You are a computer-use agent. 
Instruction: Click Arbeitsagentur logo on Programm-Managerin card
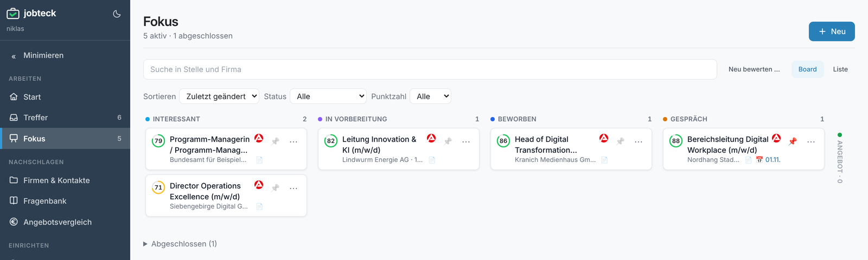coord(259,138)
